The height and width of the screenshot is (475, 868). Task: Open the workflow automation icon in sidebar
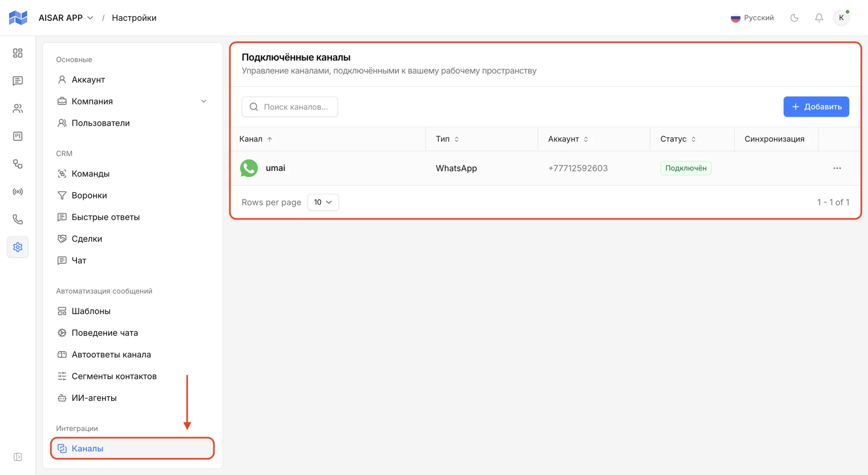[x=18, y=164]
